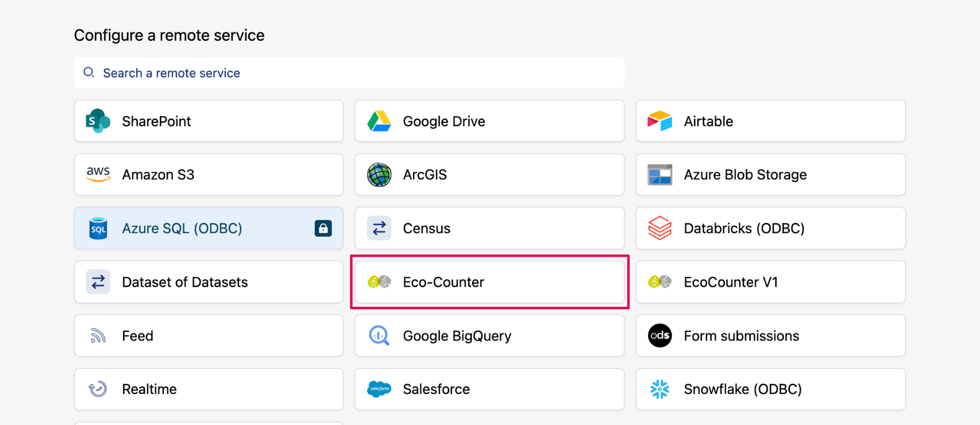Click the EcoCounter V1 logo icon
This screenshot has height=425, width=980.
660,282
